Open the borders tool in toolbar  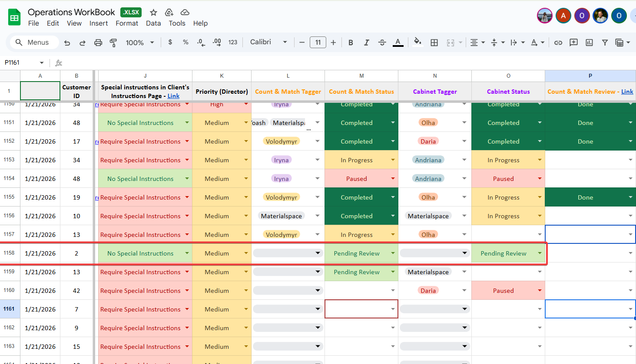[x=434, y=43]
